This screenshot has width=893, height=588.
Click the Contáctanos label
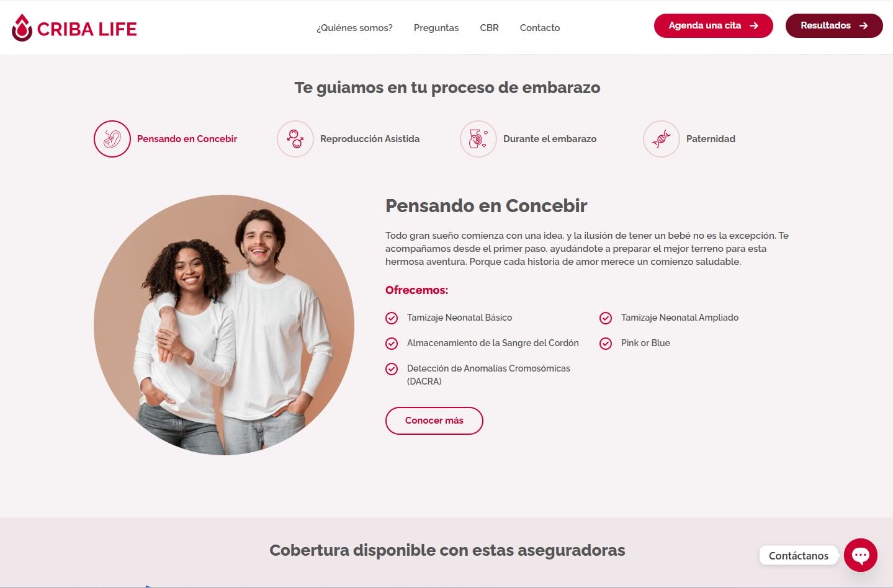pyautogui.click(x=799, y=556)
